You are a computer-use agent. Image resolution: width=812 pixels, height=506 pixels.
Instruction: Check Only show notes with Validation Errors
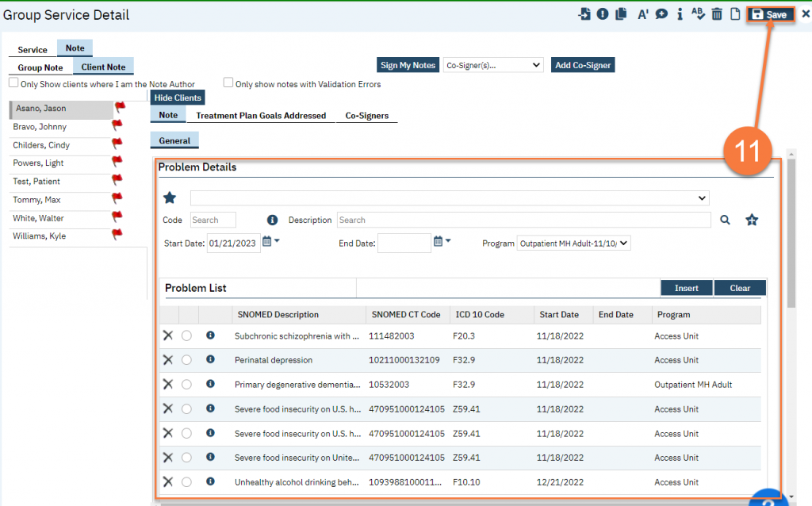coord(228,82)
